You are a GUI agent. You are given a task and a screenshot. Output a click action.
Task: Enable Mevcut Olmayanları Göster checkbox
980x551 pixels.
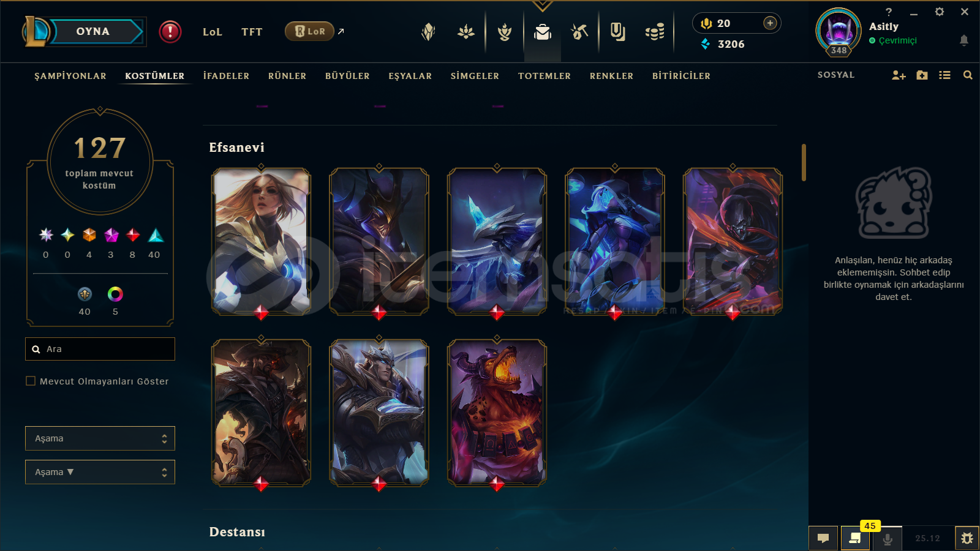(31, 381)
